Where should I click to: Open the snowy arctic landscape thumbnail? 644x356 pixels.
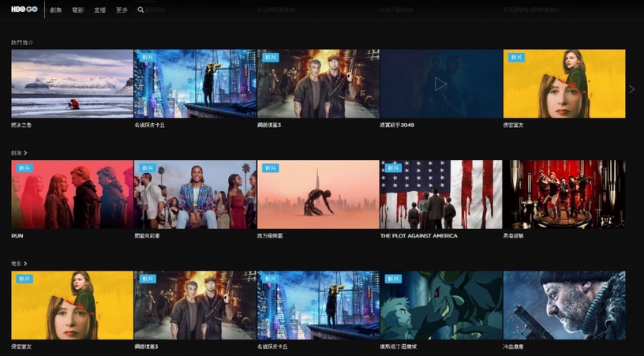pyautogui.click(x=73, y=84)
